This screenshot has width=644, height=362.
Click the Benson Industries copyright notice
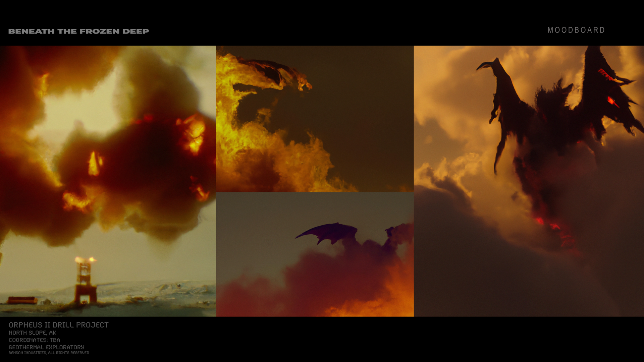tap(49, 353)
